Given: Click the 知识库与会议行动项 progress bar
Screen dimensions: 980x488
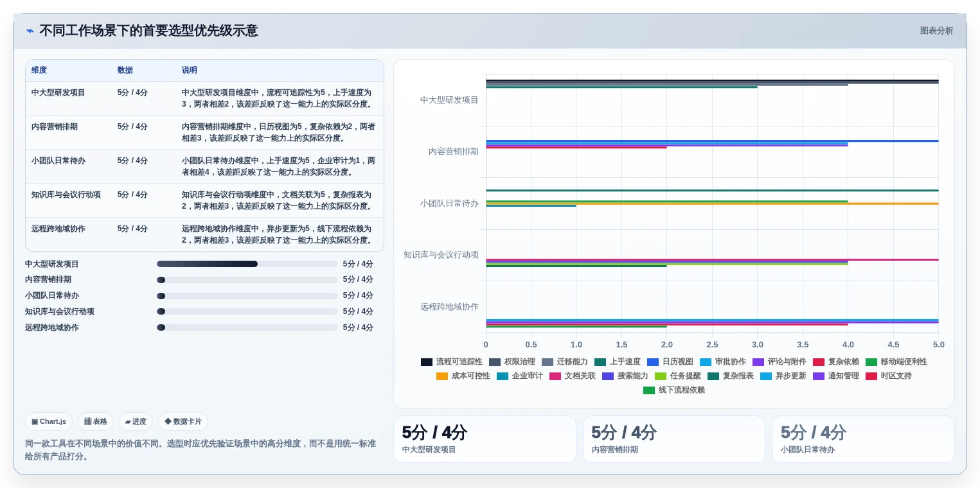Looking at the screenshot, I should pos(247,311).
